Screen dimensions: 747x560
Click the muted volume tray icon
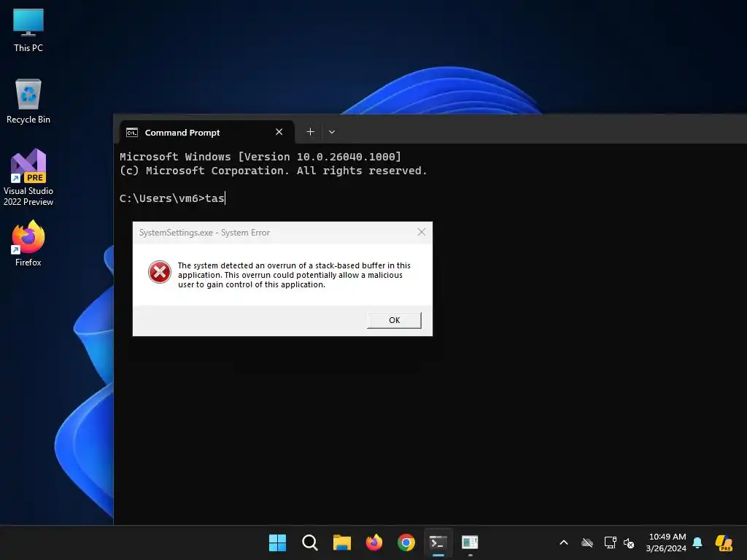(x=629, y=542)
